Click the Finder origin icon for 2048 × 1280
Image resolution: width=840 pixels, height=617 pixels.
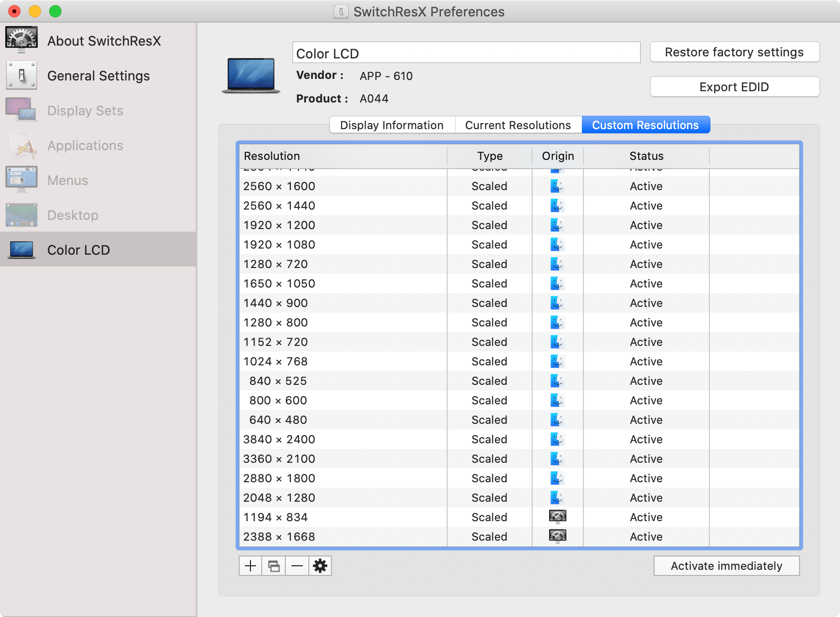[557, 498]
